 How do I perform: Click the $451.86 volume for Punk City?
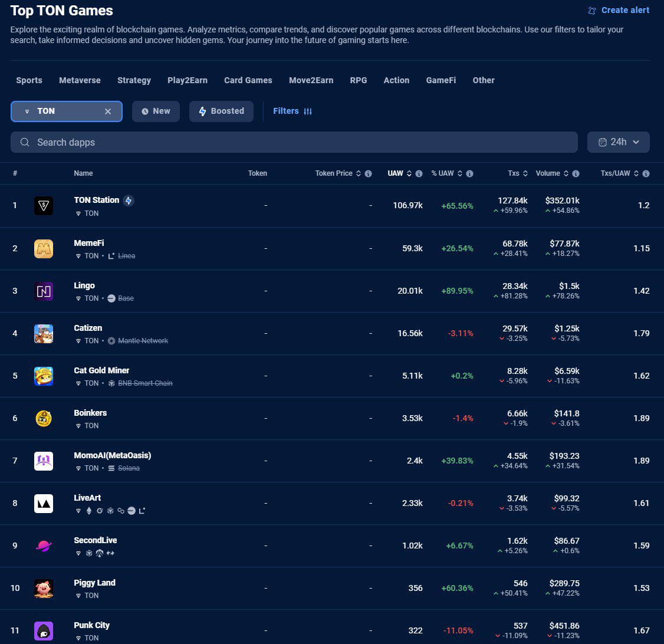coord(564,626)
